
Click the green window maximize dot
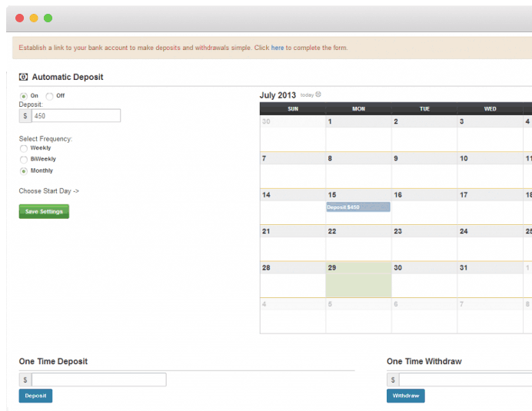(48, 18)
